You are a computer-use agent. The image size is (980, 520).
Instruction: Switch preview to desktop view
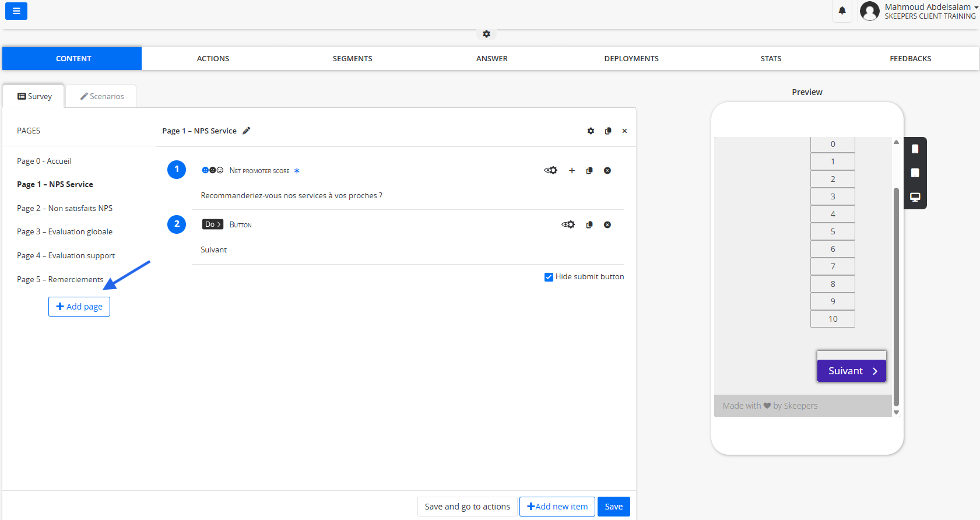click(915, 197)
